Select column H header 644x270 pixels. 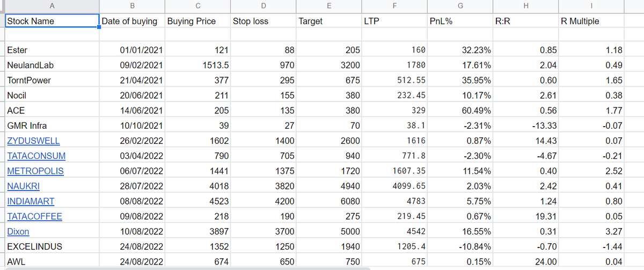point(526,6)
